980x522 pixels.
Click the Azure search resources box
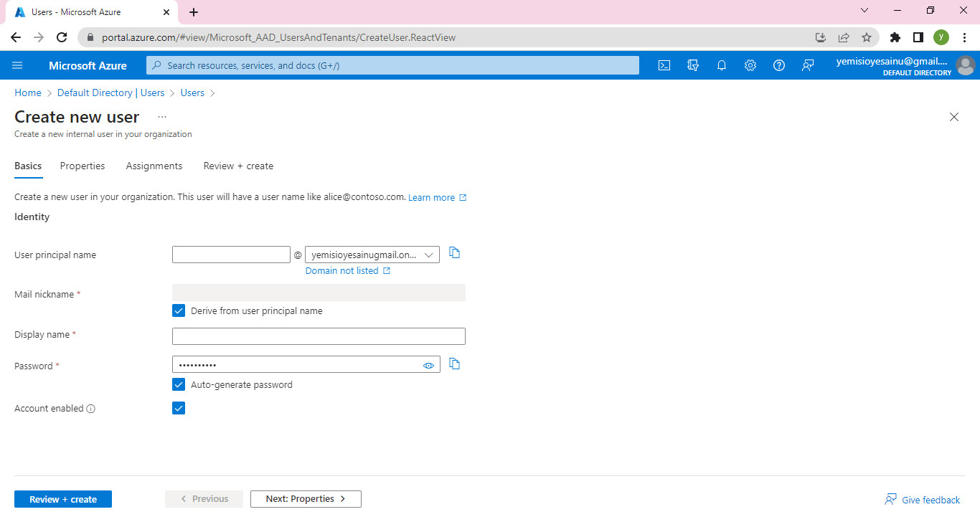(392, 65)
